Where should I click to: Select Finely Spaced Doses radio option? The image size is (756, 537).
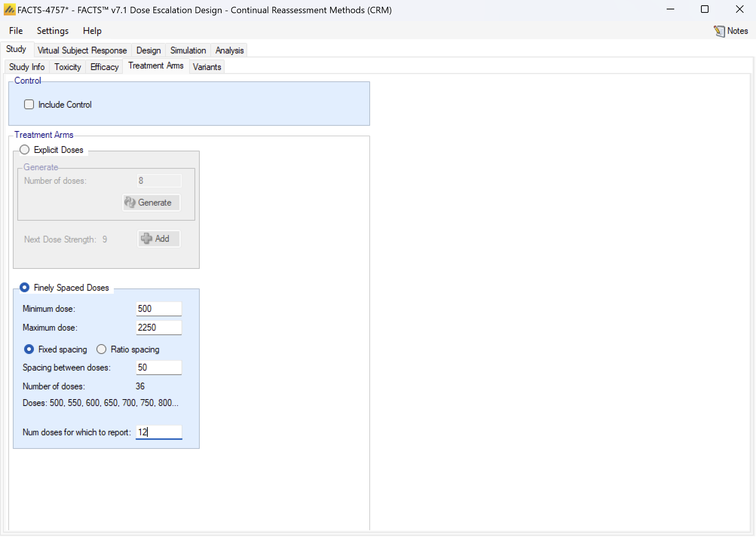[x=25, y=288]
